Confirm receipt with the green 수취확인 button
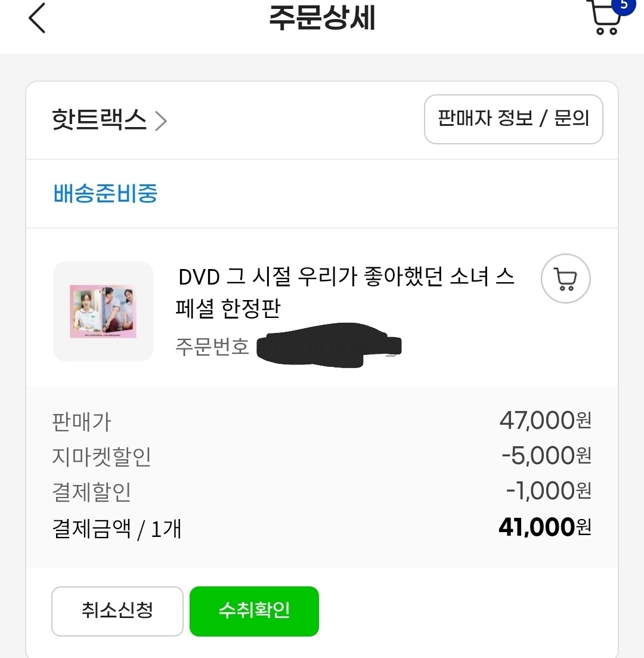 pos(254,611)
